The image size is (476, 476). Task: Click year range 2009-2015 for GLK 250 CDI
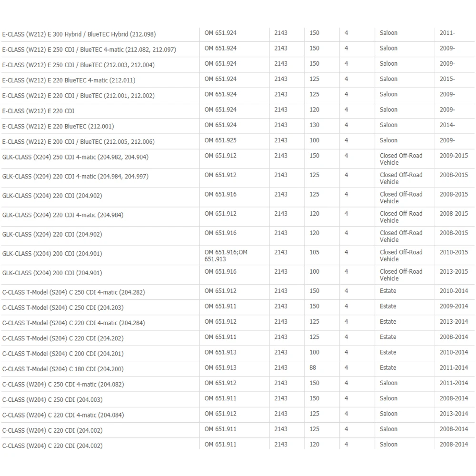coord(454,156)
